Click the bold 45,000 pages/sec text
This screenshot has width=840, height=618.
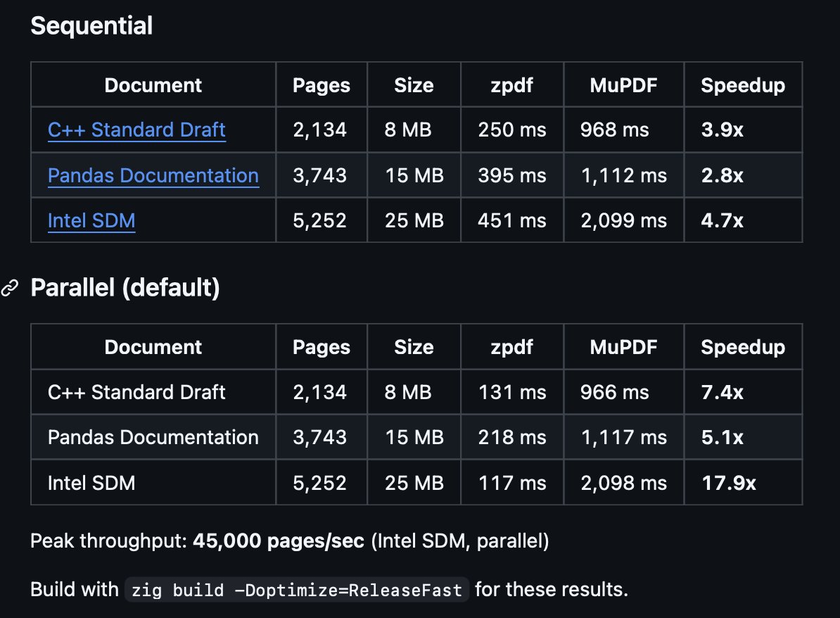[279, 541]
